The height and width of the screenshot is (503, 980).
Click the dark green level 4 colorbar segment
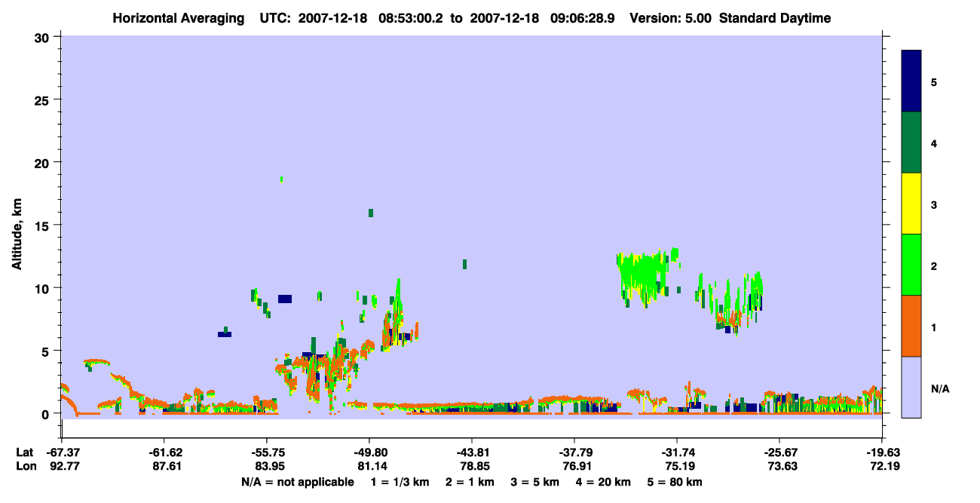[911, 143]
